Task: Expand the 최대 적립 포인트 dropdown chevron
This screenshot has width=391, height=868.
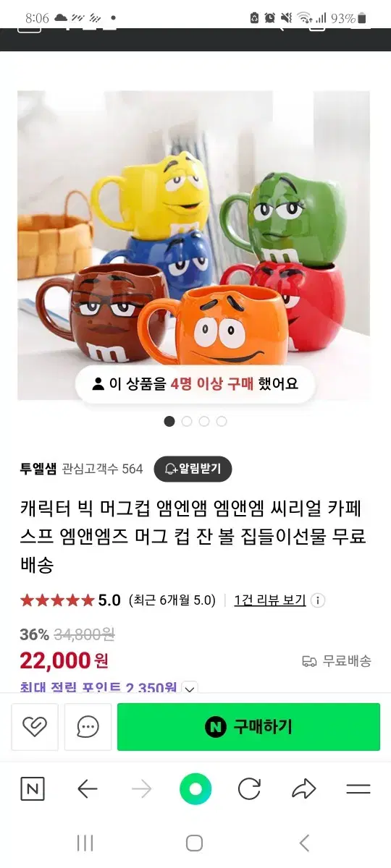Action: 190,689
